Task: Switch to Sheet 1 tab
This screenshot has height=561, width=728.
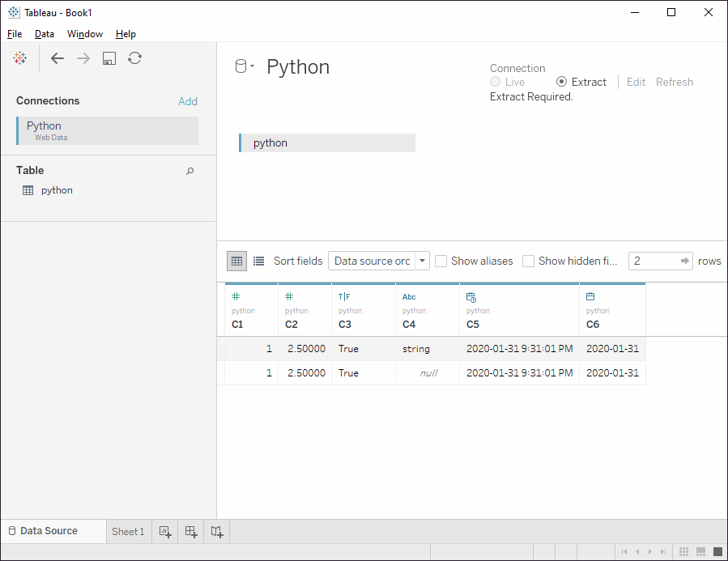Action: (x=128, y=532)
